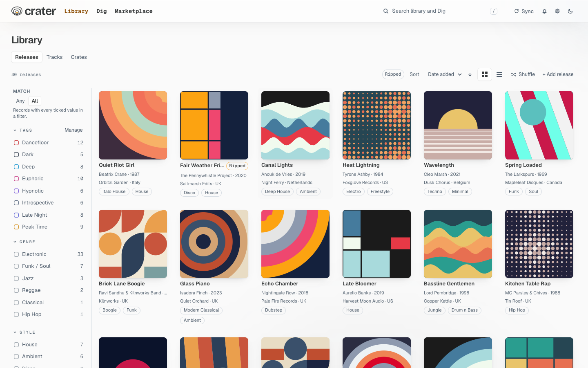Tick the Late Night tag checkbox

(16, 215)
